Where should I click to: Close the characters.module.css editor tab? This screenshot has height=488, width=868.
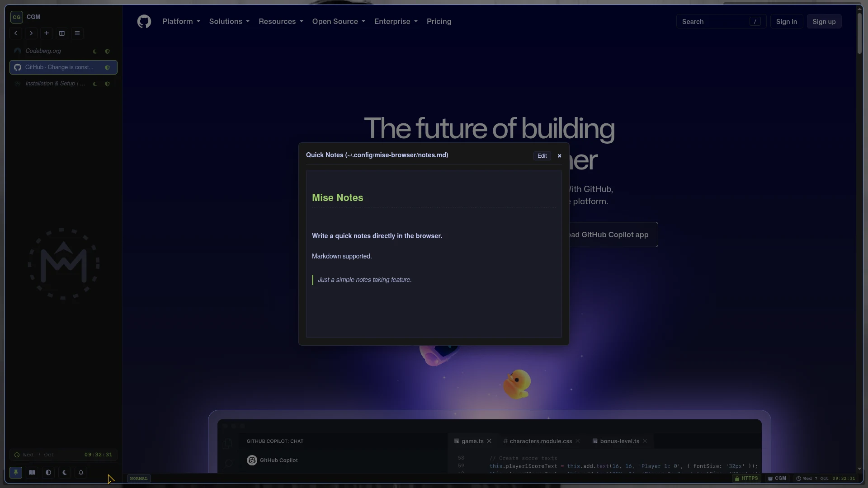tap(578, 441)
